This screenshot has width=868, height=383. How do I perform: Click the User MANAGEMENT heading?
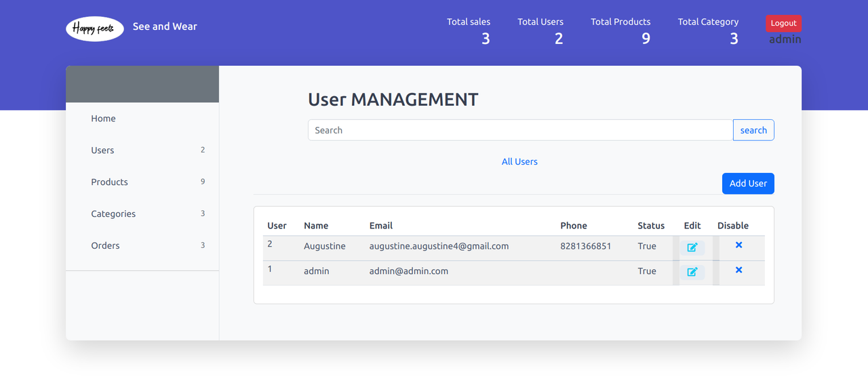[393, 100]
